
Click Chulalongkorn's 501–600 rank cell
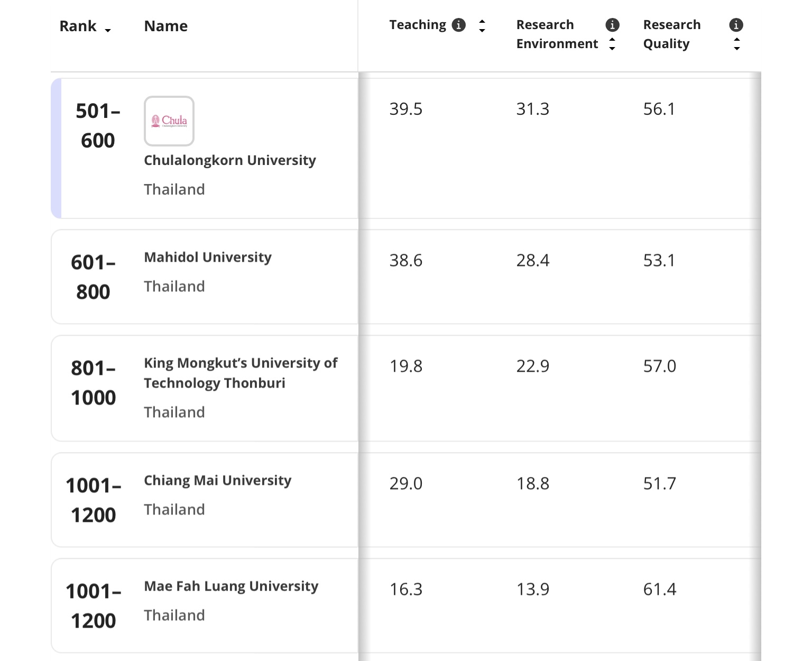point(98,126)
